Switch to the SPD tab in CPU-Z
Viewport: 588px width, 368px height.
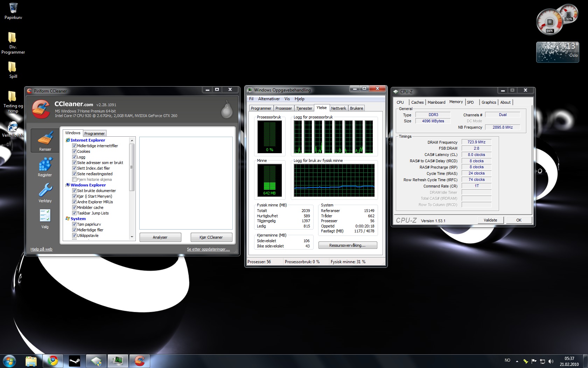click(x=470, y=102)
